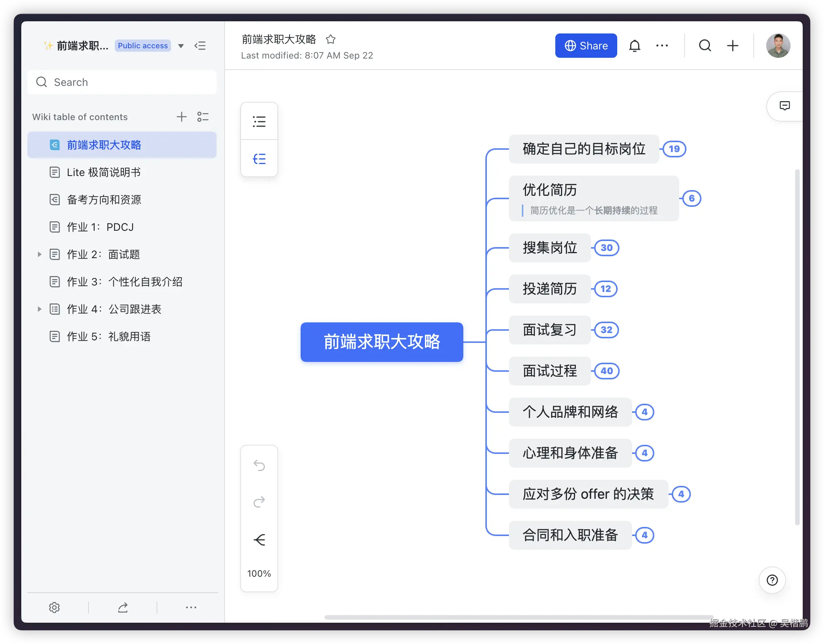This screenshot has width=824, height=644.
Task: Open the help question mark button
Action: [x=772, y=580]
